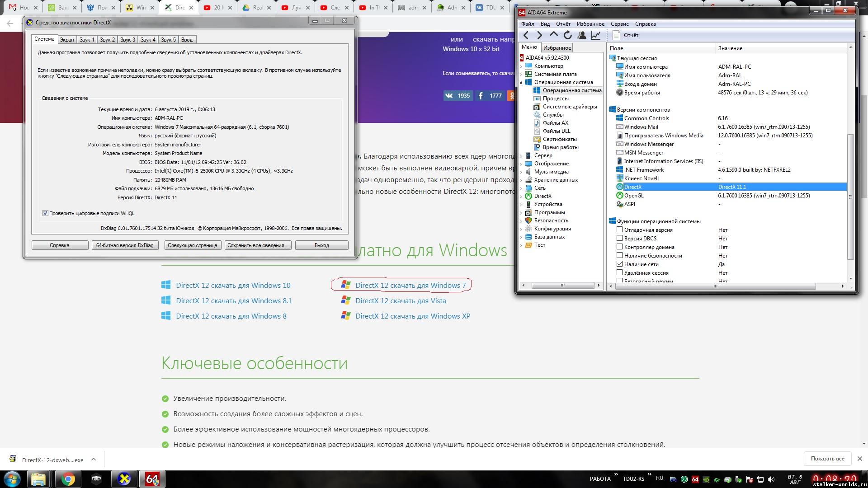Viewport: 868px width, 488px height.
Task: Refresh the AIDA64 page
Action: click(568, 35)
